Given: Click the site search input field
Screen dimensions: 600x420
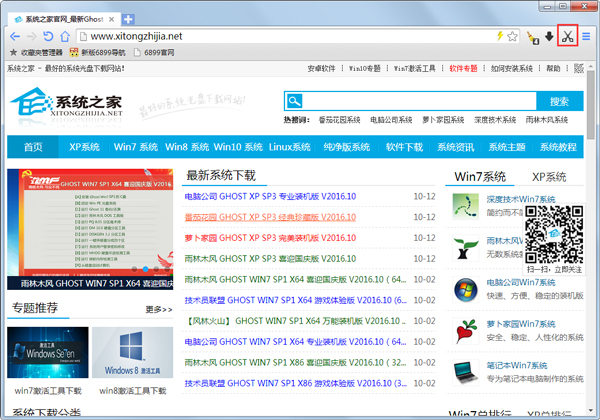Looking at the screenshot, I should 419,101.
